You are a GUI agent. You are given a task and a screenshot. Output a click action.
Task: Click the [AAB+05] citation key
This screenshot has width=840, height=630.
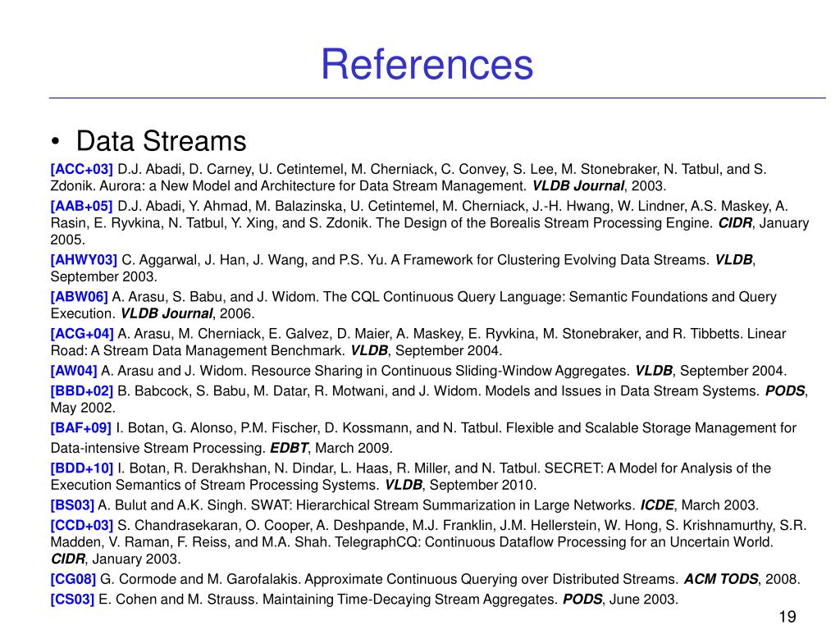(81, 206)
